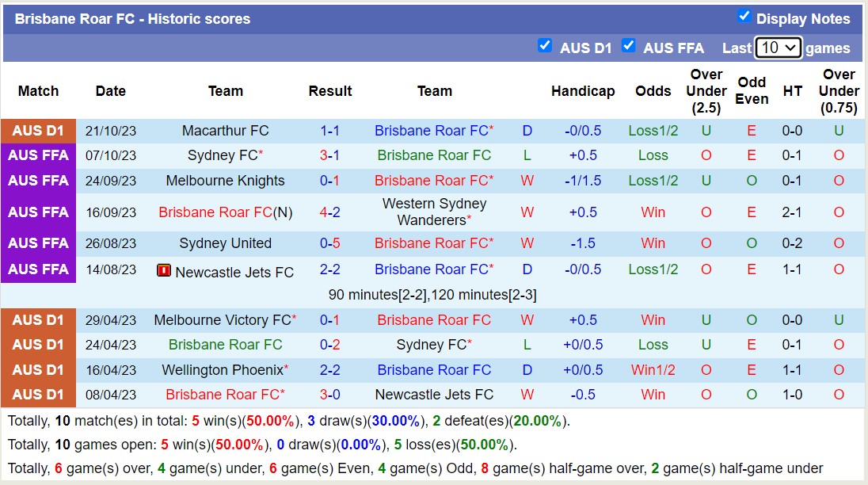Click the Over Under (2.5) header
This screenshot has height=485, width=868.
point(706,91)
